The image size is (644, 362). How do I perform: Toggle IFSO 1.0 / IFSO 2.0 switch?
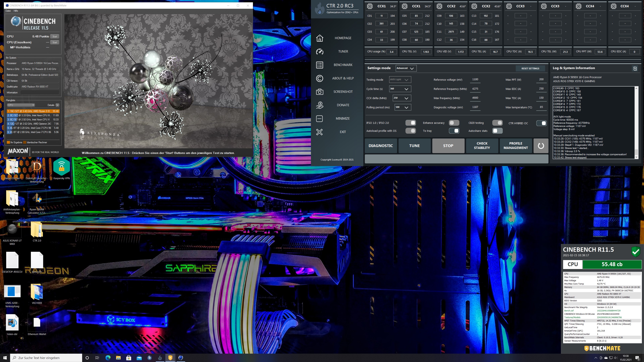(x=411, y=123)
